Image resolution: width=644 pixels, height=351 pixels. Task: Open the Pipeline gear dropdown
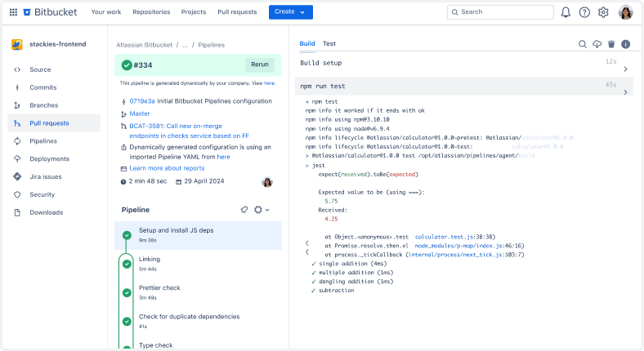262,210
